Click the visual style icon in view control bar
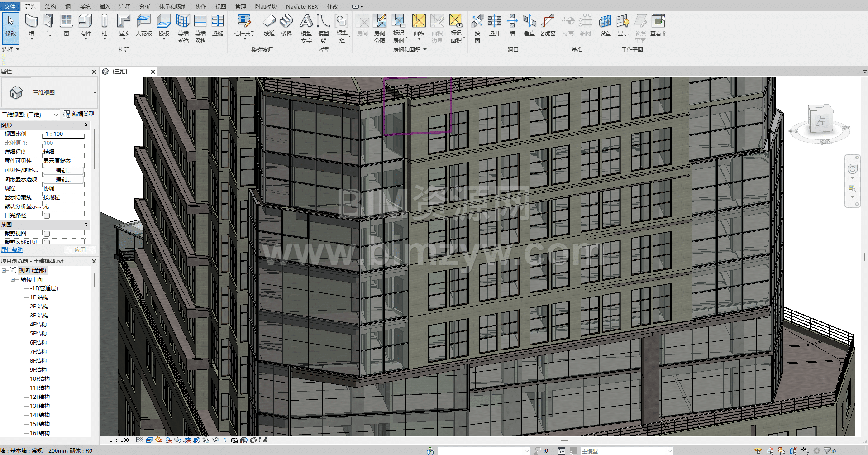Viewport: 868px width, 455px height. (x=149, y=440)
